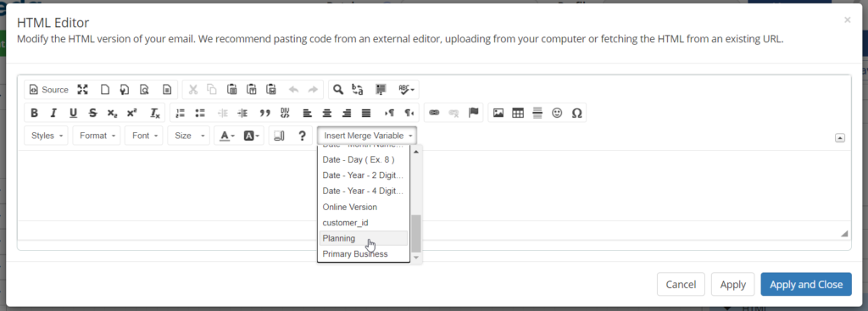Click the Redo arrow
The height and width of the screenshot is (311, 868).
313,90
